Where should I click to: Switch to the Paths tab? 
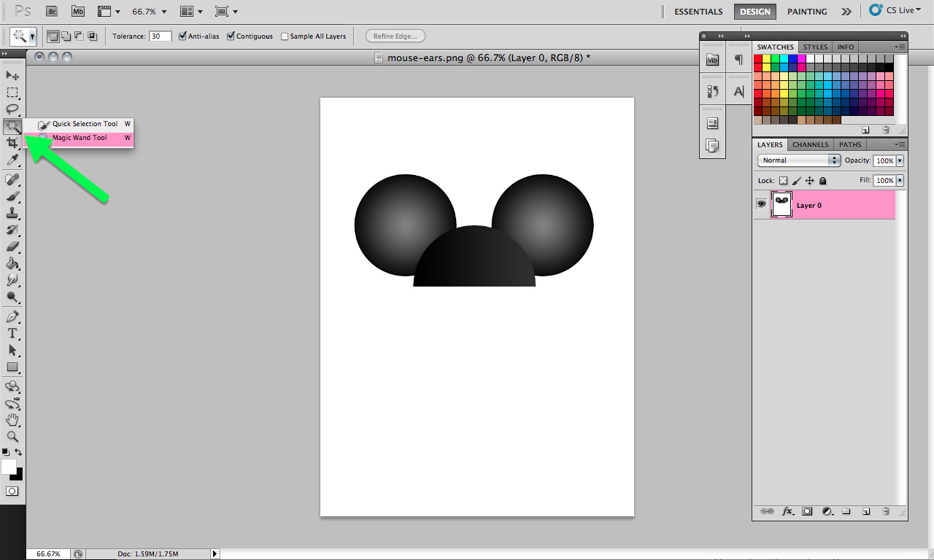click(x=850, y=144)
